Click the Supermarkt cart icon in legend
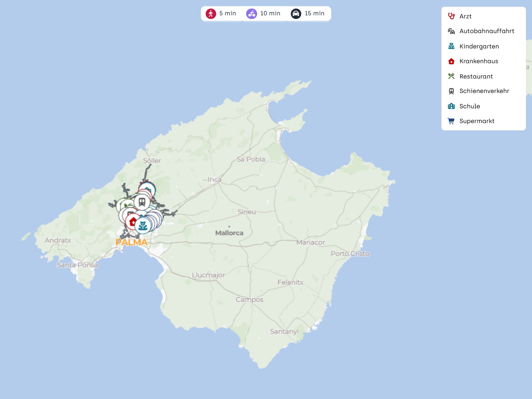The height and width of the screenshot is (399, 532). [451, 121]
